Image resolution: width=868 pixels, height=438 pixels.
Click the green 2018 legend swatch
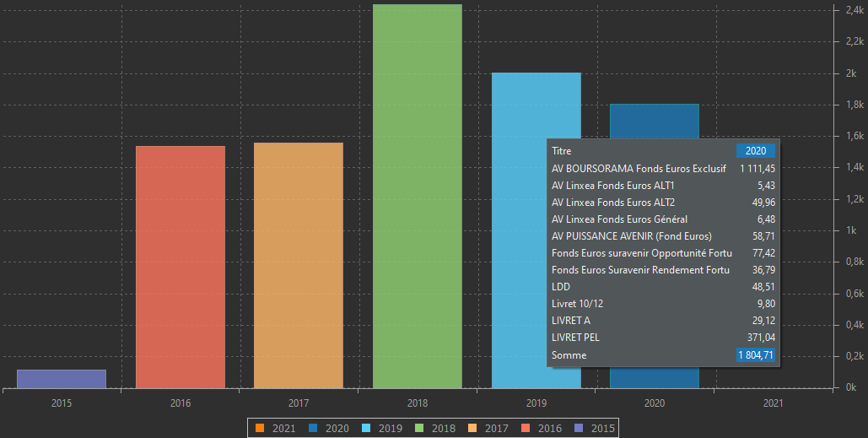pyautogui.click(x=419, y=428)
